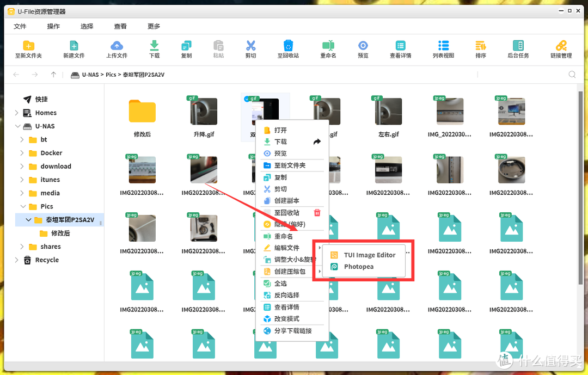Open the file with Photopea
The height and width of the screenshot is (375, 588).
coord(359,267)
